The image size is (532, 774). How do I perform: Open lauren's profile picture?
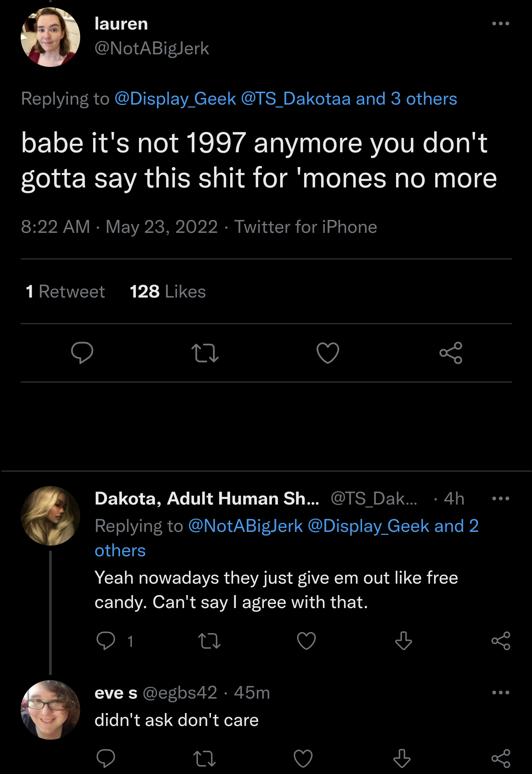[x=50, y=37]
